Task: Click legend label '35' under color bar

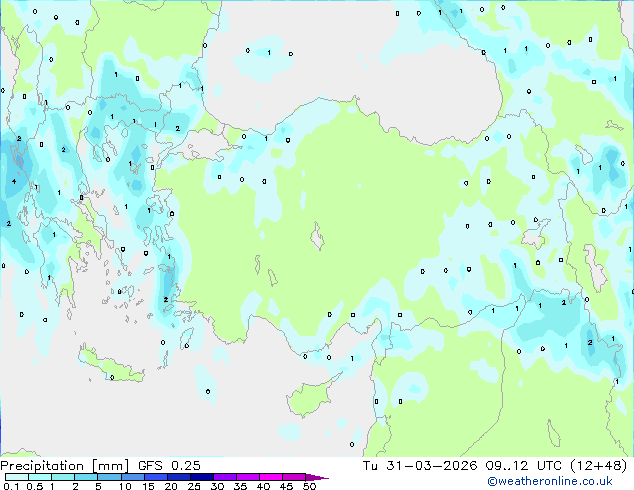Action: point(240,486)
